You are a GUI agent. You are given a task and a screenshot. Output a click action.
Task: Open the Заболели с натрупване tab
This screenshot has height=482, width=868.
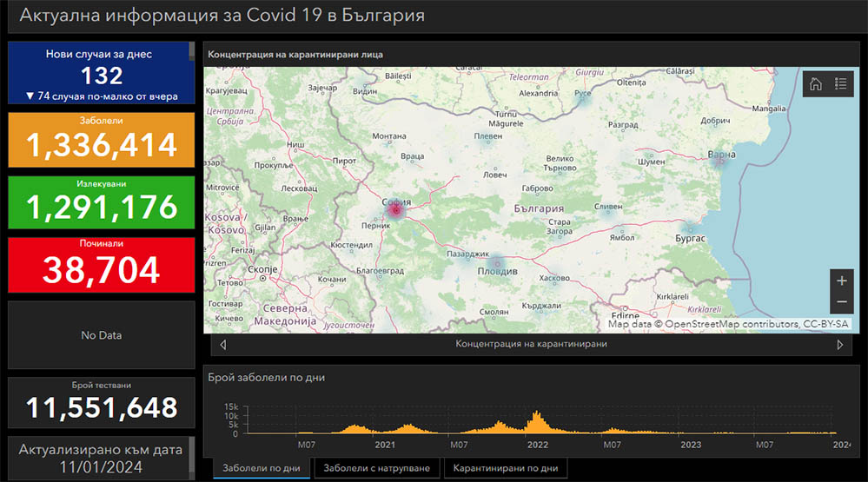376,468
